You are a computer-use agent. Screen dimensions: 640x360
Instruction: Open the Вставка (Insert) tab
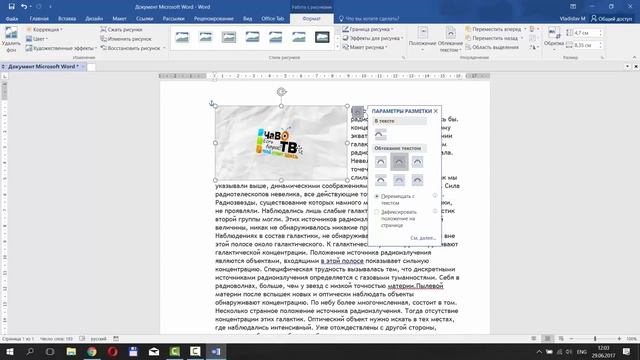67,19
